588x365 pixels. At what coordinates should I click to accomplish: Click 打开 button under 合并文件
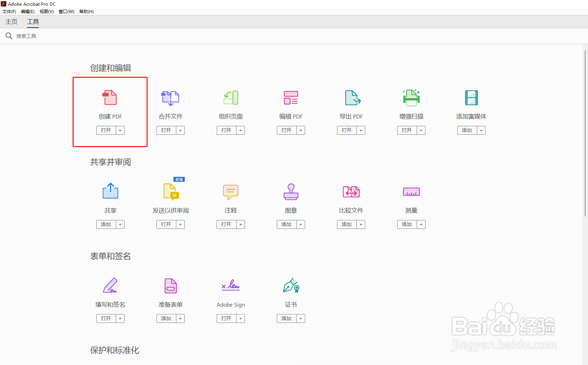pos(166,131)
